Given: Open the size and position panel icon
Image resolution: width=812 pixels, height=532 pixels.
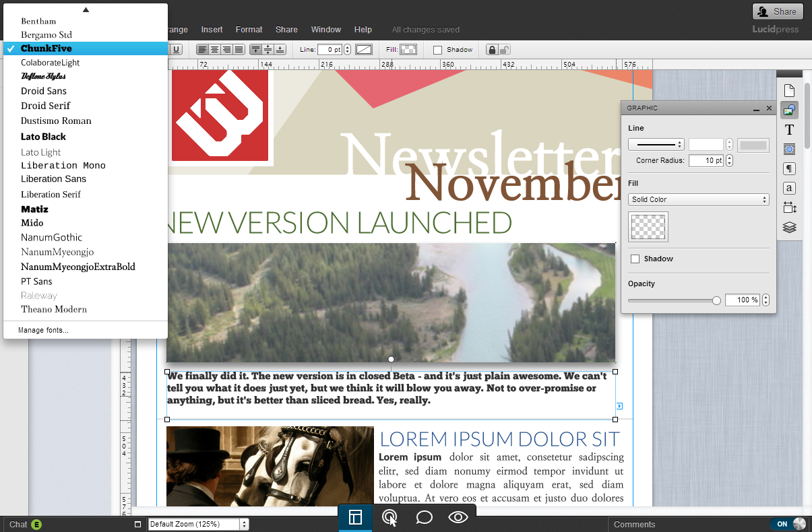Looking at the screenshot, I should pos(789,207).
